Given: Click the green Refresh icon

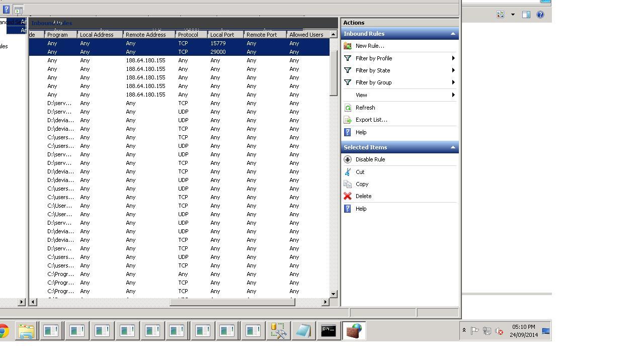Looking at the screenshot, I should pos(348,108).
